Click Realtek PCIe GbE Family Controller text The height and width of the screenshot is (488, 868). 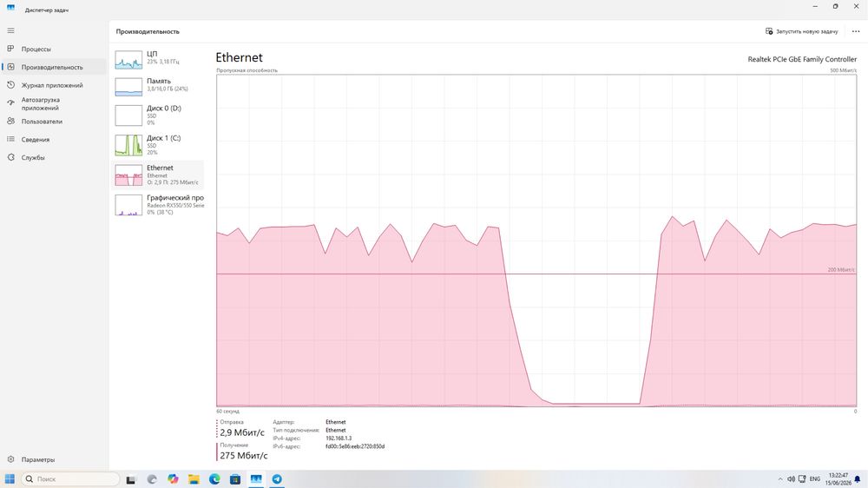click(x=802, y=59)
